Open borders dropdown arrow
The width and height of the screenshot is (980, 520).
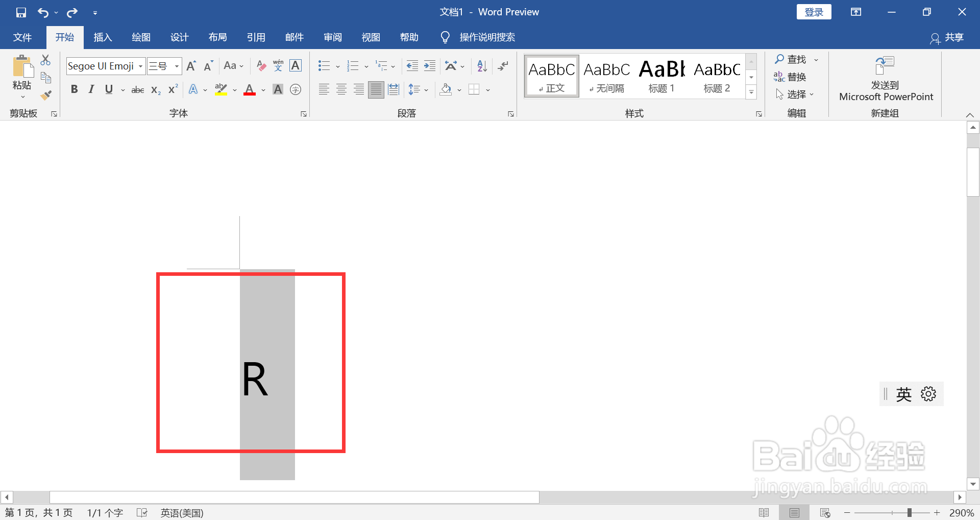[488, 90]
